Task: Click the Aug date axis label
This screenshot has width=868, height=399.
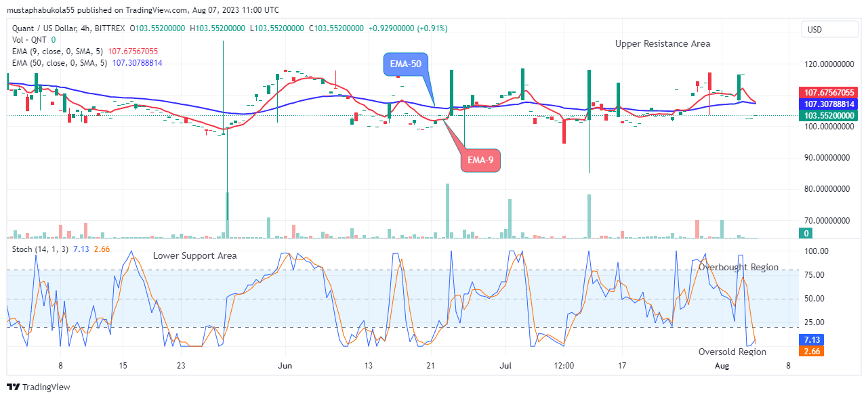Action: click(722, 365)
